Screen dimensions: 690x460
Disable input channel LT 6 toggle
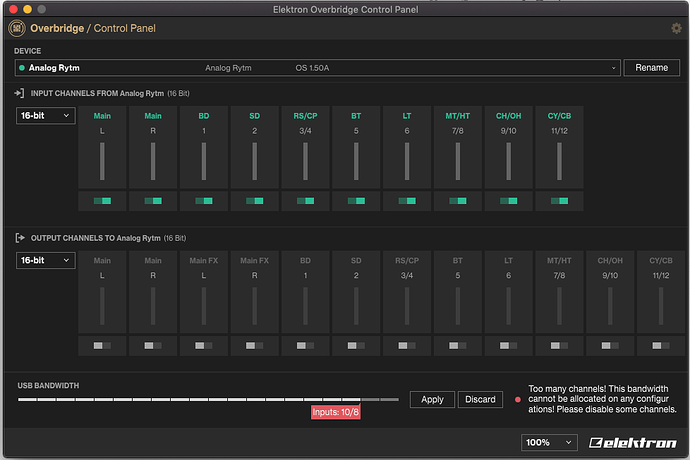(x=407, y=201)
